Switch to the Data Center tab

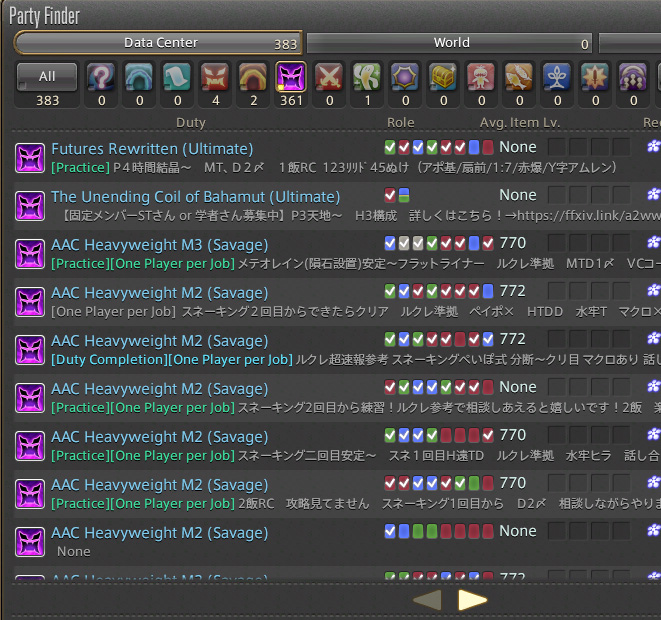[x=158, y=43]
